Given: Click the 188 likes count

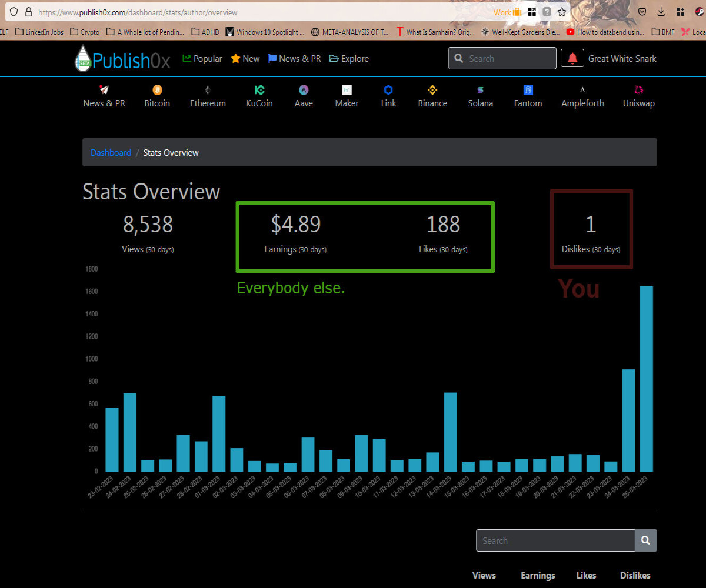Looking at the screenshot, I should 443,224.
